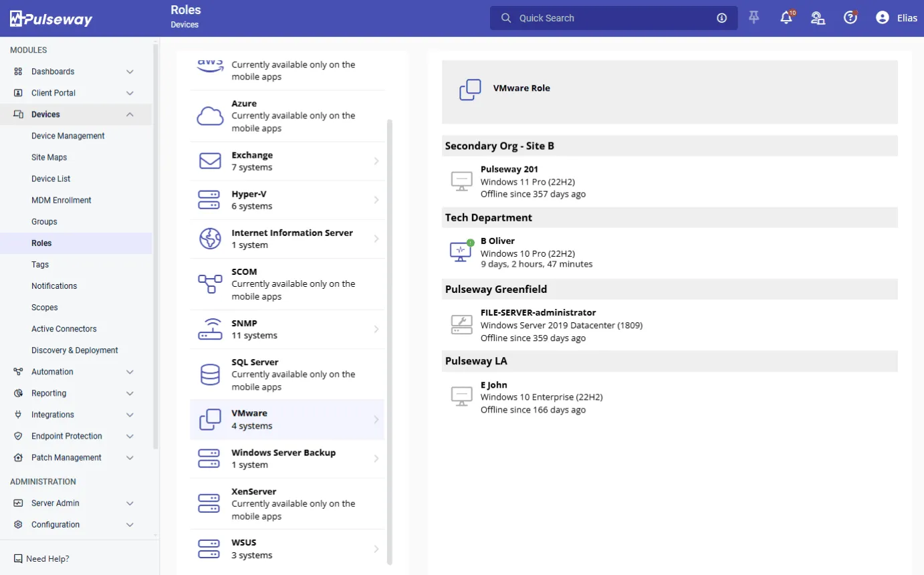Click the B Oliver online computer icon
Image resolution: width=924 pixels, height=575 pixels.
[461, 252]
